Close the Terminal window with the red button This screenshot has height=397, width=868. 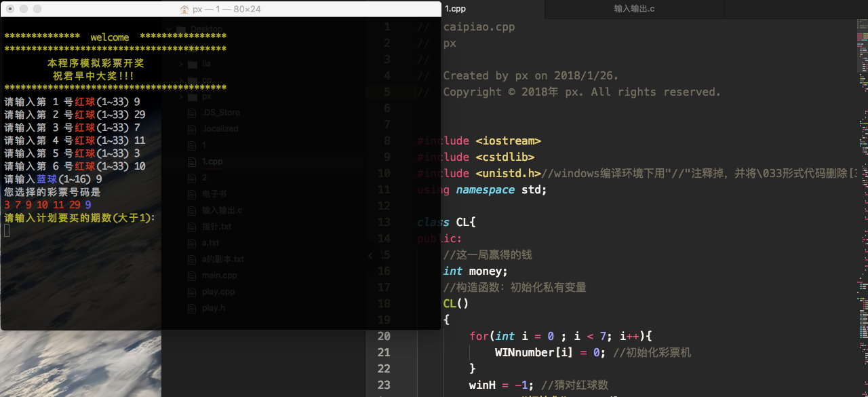coord(10,10)
